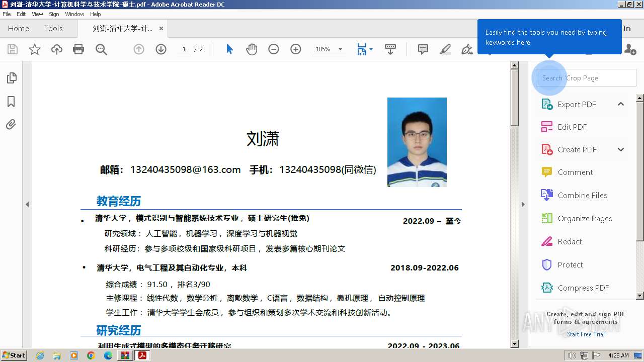Open Edit PDF tool
The image size is (644, 362).
[x=564, y=127]
